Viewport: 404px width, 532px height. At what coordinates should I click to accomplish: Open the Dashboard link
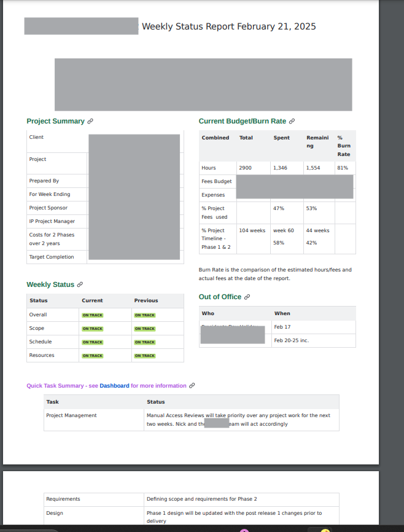(x=114, y=386)
